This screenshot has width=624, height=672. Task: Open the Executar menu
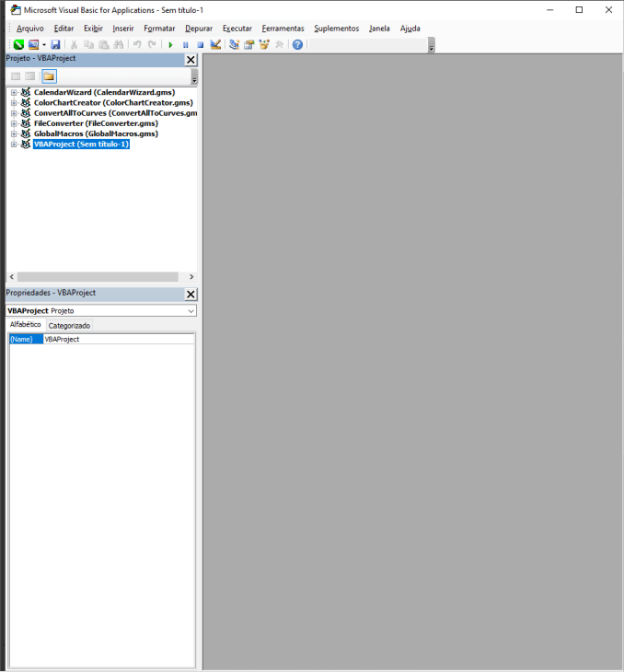point(237,29)
